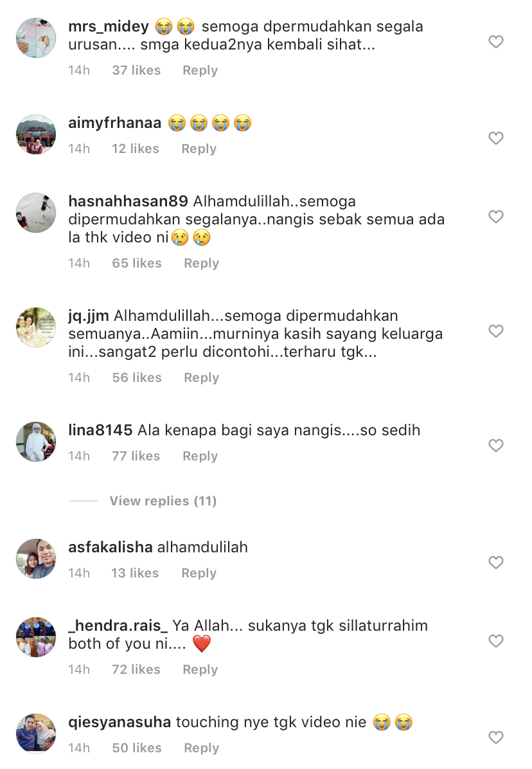Screen dimensions: 532x769
Task: Open mrs_midey's profile picture
Action: (36, 38)
